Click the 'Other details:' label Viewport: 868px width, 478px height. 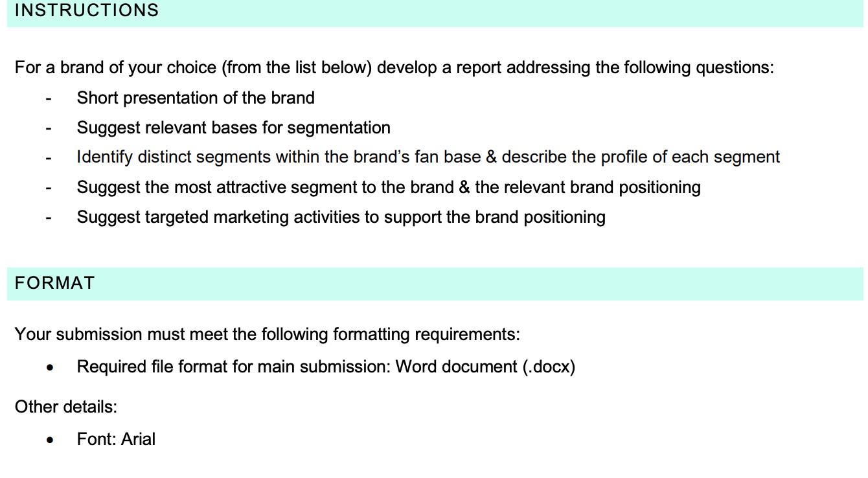pyautogui.click(x=66, y=407)
